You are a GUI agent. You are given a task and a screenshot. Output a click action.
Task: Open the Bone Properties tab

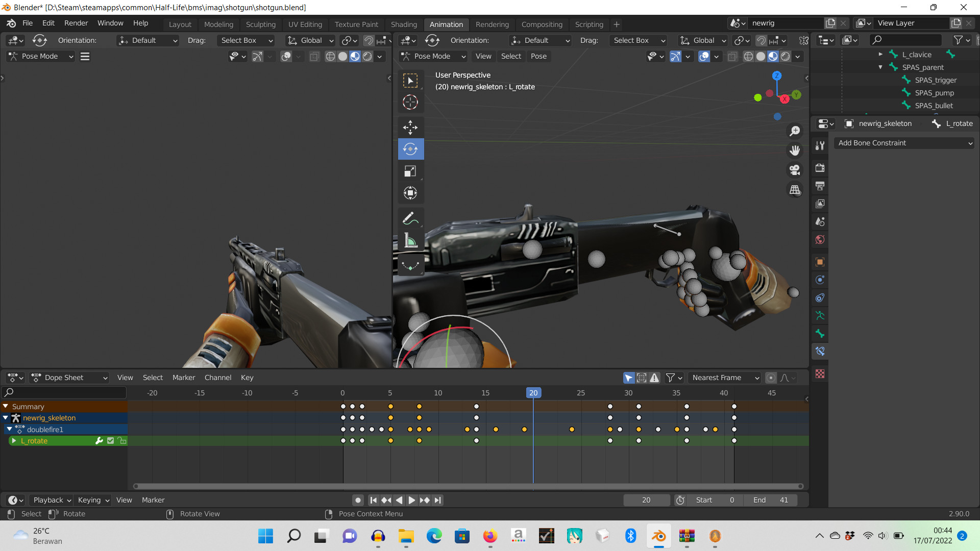pyautogui.click(x=820, y=334)
